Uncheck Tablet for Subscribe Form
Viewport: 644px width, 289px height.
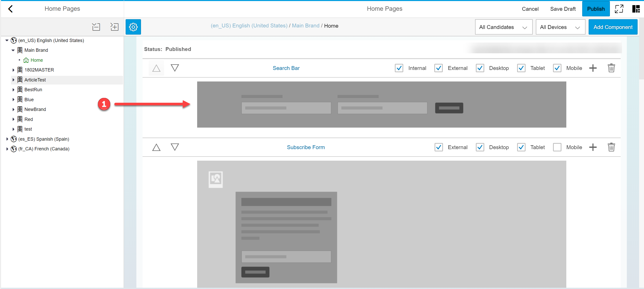point(521,147)
